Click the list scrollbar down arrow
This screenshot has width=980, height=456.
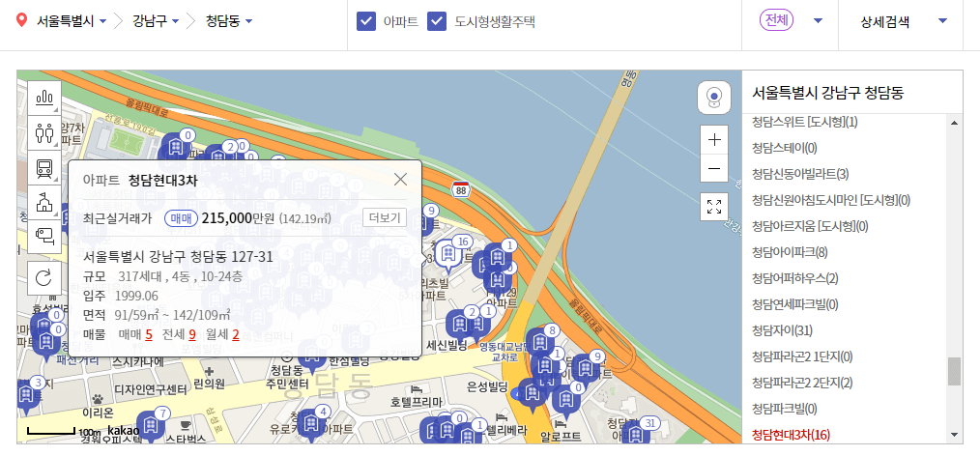(954, 434)
